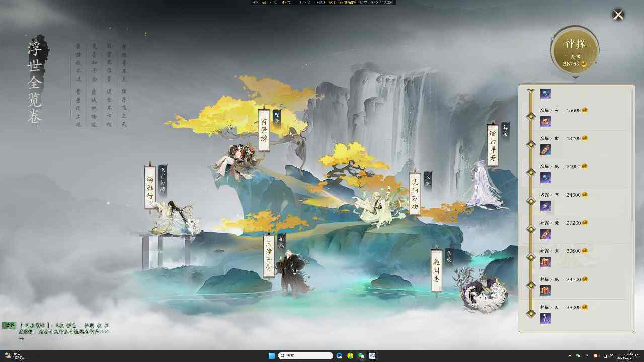Click the topmost reward icon in the rank list
Screen dimensions: 644x362
pos(545,94)
